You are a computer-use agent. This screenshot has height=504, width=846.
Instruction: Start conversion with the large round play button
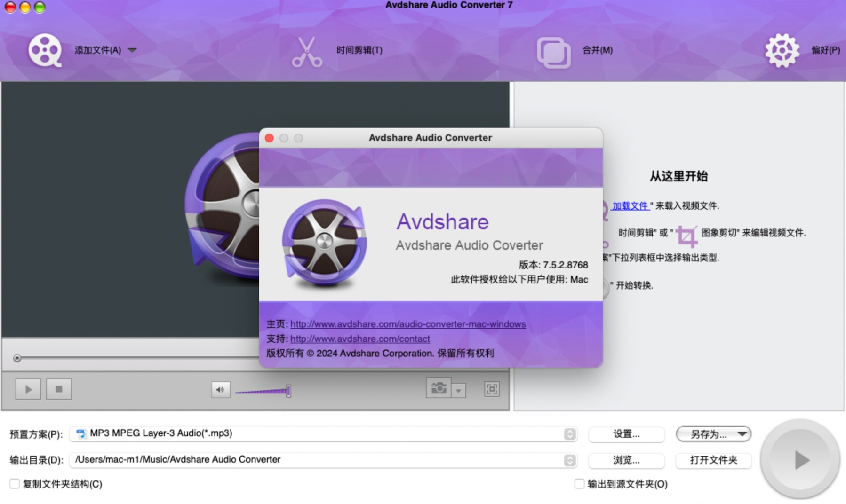[x=800, y=459]
